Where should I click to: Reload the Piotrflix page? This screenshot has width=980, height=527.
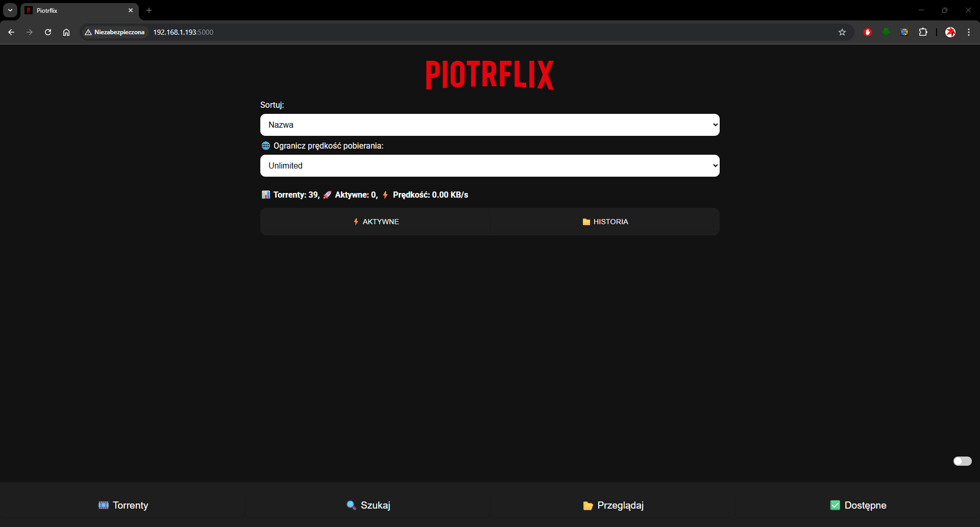coord(48,32)
